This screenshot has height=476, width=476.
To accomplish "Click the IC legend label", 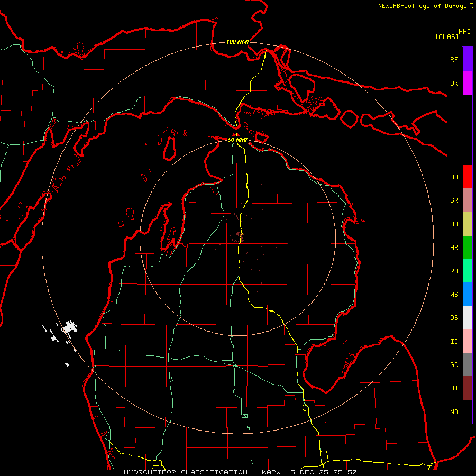I will pyautogui.click(x=454, y=342).
